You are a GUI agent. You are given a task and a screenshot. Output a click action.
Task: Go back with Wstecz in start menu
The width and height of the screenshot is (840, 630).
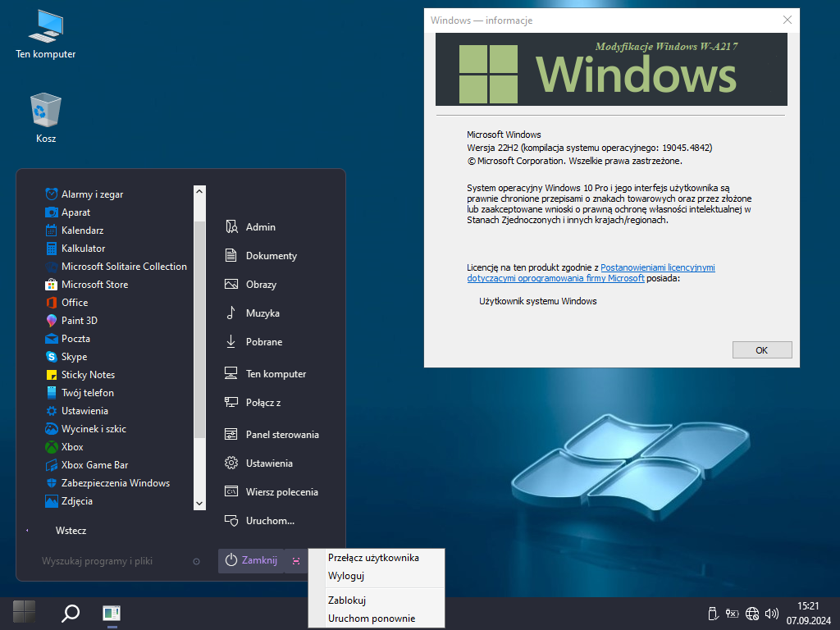(71, 531)
